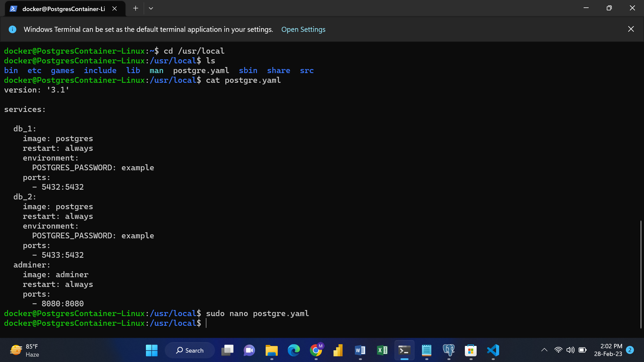Click the 'share' directory name

[x=279, y=70]
